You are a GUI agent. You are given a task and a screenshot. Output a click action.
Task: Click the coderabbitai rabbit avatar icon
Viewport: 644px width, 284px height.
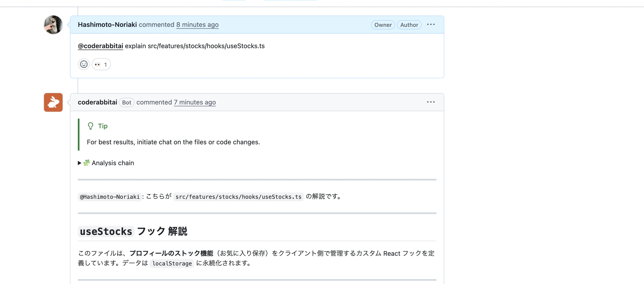[53, 102]
